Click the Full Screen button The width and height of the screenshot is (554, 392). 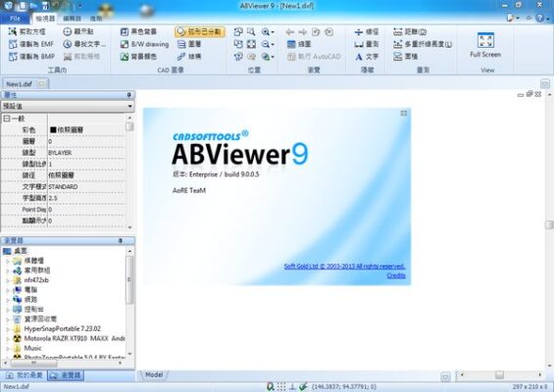(485, 45)
